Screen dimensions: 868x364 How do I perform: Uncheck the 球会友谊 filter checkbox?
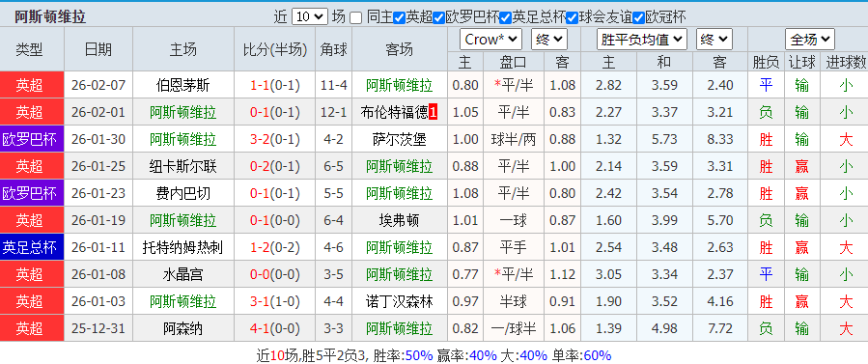(572, 17)
